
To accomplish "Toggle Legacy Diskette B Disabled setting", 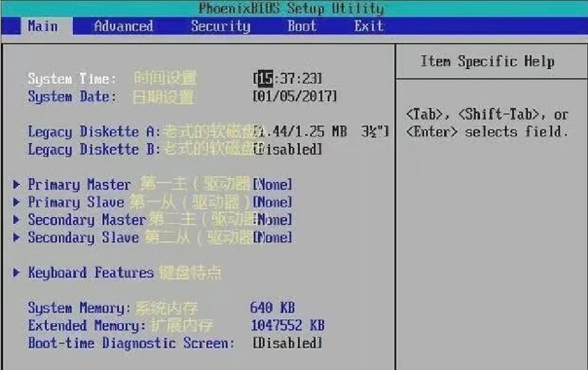I will 289,149.
